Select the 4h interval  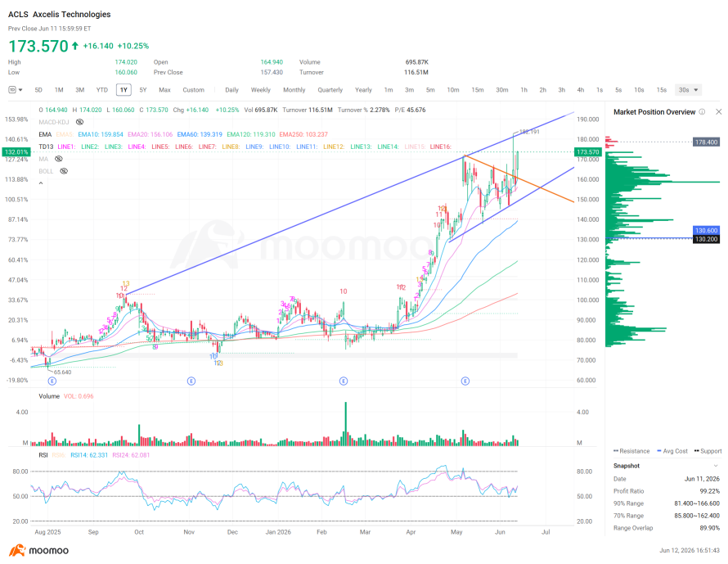(581, 90)
